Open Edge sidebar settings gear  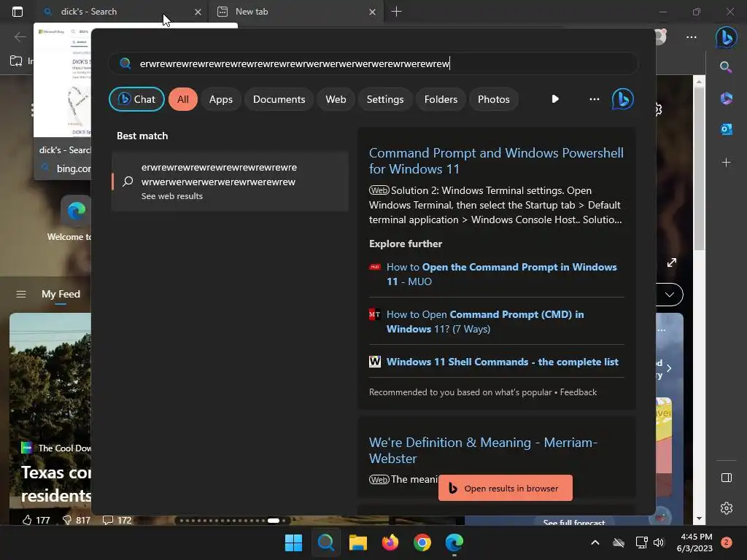[726, 508]
